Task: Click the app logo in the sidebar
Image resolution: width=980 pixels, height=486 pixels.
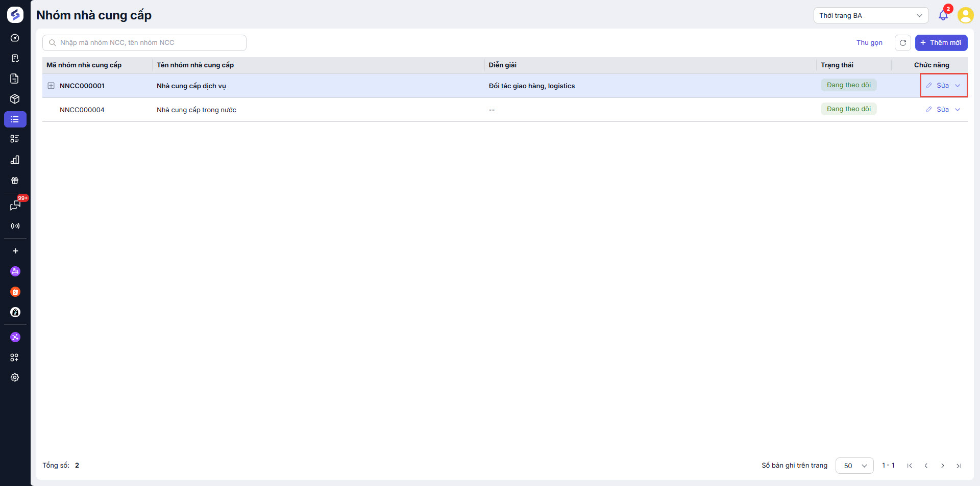Action: 15,15
